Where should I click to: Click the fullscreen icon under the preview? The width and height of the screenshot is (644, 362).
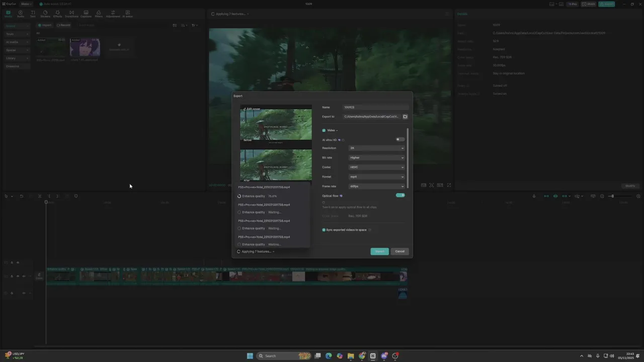(449, 185)
